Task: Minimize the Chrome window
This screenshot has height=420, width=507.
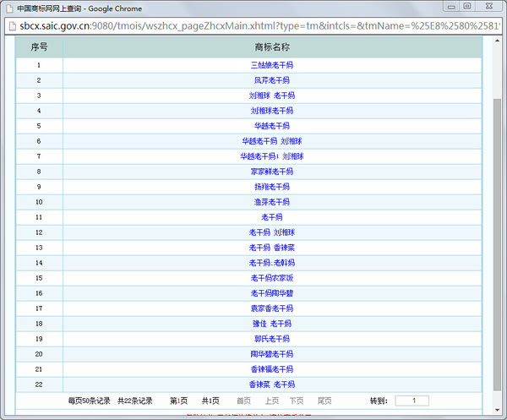Action: (x=451, y=7)
